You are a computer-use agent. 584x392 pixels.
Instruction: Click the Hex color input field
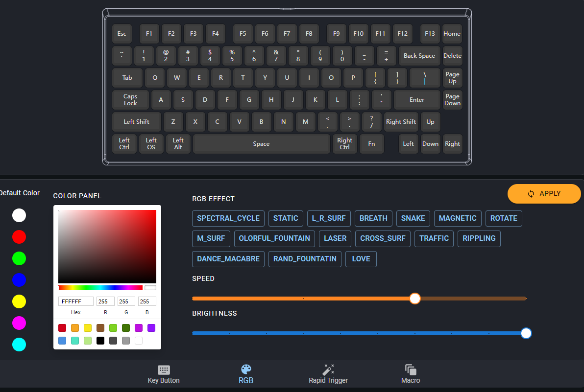click(76, 301)
